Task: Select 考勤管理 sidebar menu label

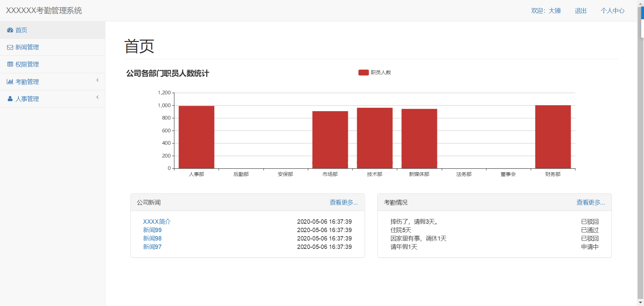Action: pyautogui.click(x=27, y=82)
